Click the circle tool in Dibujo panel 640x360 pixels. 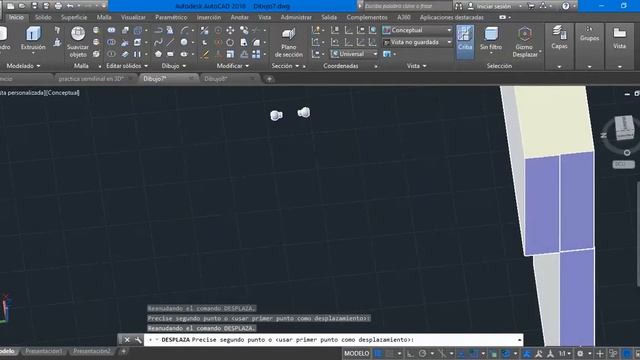184,42
